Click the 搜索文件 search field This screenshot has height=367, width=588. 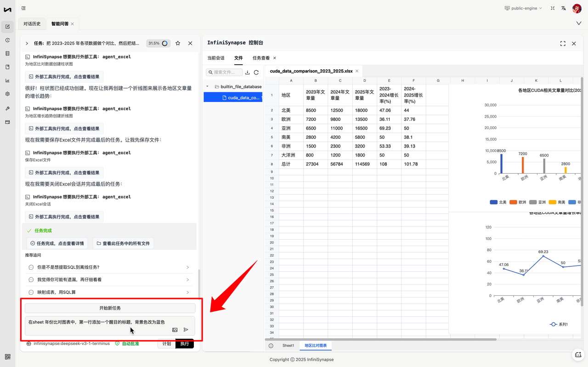[224, 72]
